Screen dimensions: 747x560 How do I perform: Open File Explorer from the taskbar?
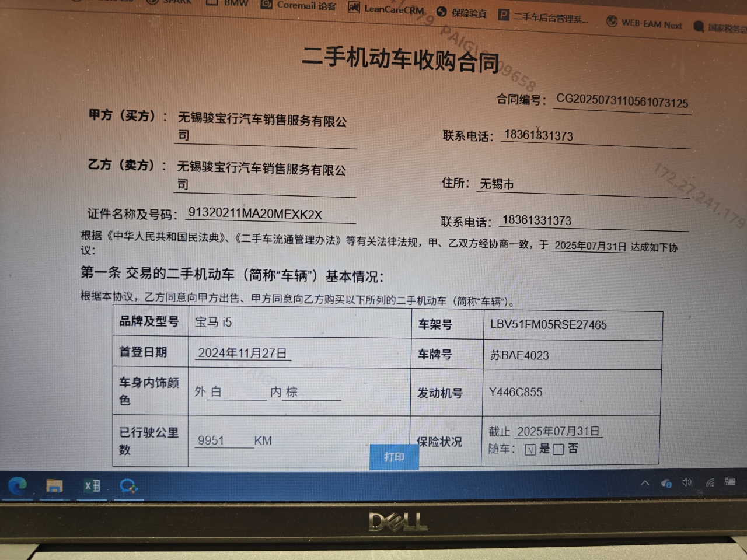coord(54,485)
